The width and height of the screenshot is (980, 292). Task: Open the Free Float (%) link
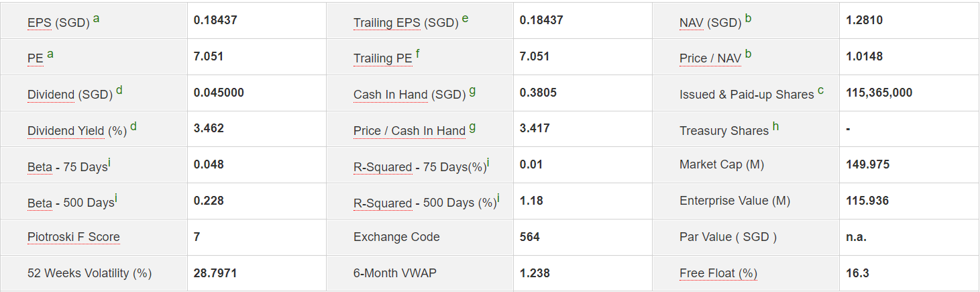(718, 273)
